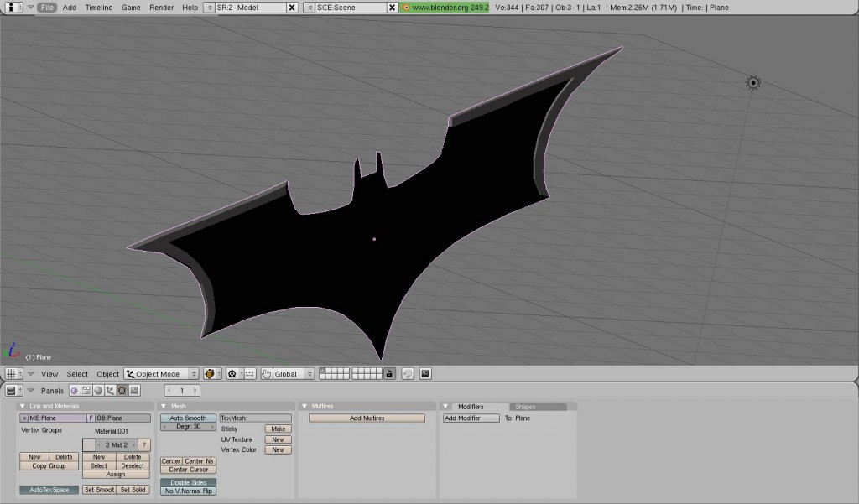The width and height of the screenshot is (859, 504).
Task: Open the Shading buttons panel icon
Action: 98,390
